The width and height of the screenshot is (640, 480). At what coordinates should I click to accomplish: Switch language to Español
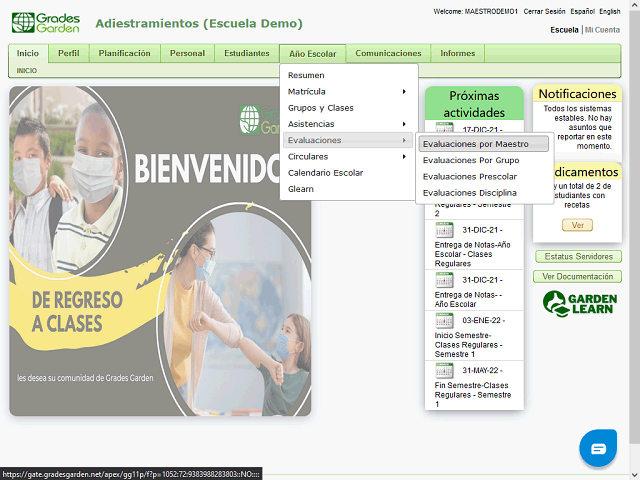(582, 11)
